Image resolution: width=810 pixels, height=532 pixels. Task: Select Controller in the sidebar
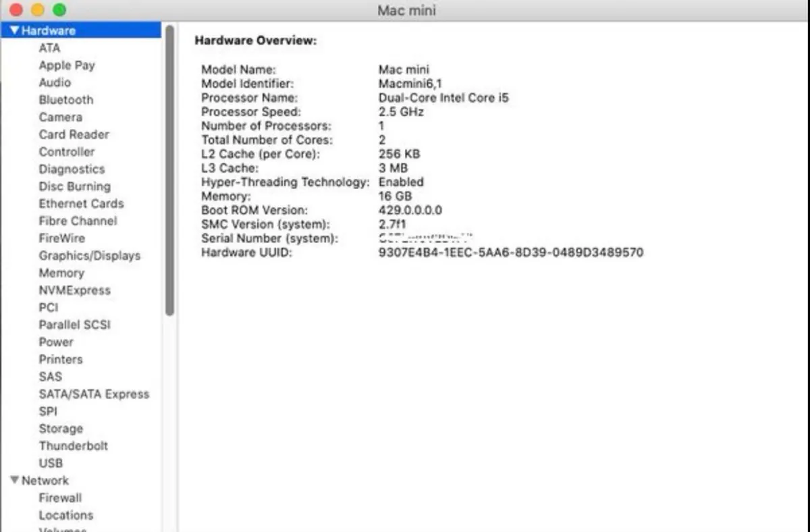pyautogui.click(x=67, y=152)
